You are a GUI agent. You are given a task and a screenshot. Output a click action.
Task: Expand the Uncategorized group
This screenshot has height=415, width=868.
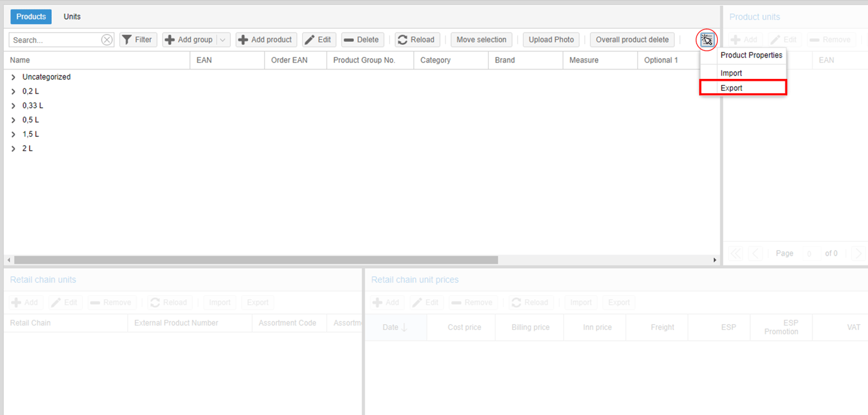tap(13, 77)
